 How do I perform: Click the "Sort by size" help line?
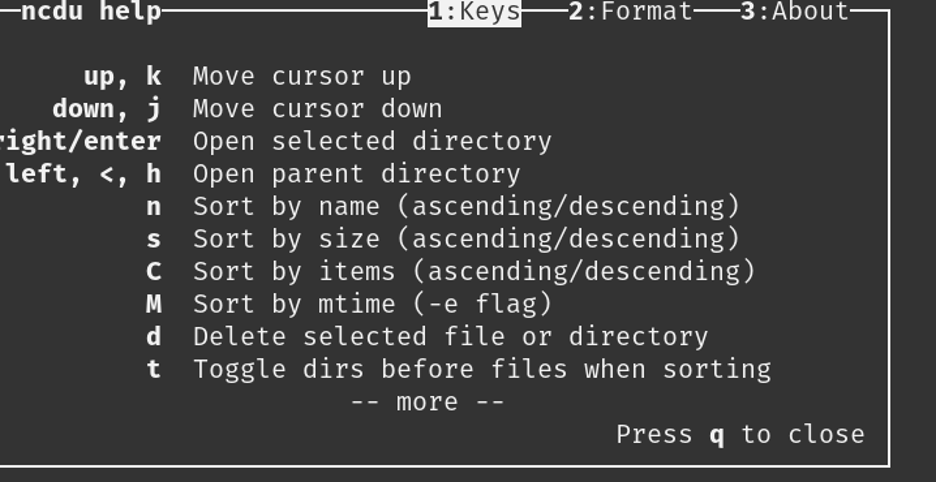click(x=466, y=239)
